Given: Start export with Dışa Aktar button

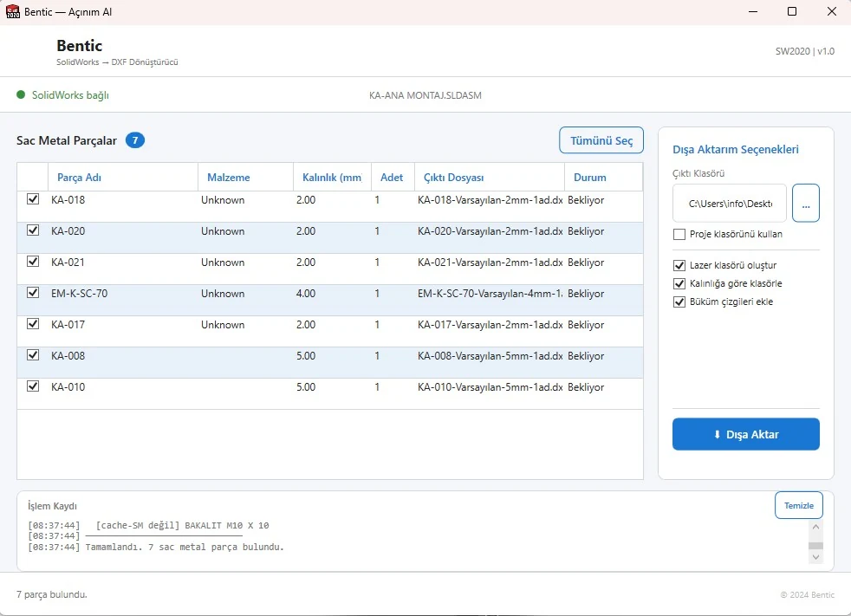Looking at the screenshot, I should click(746, 434).
